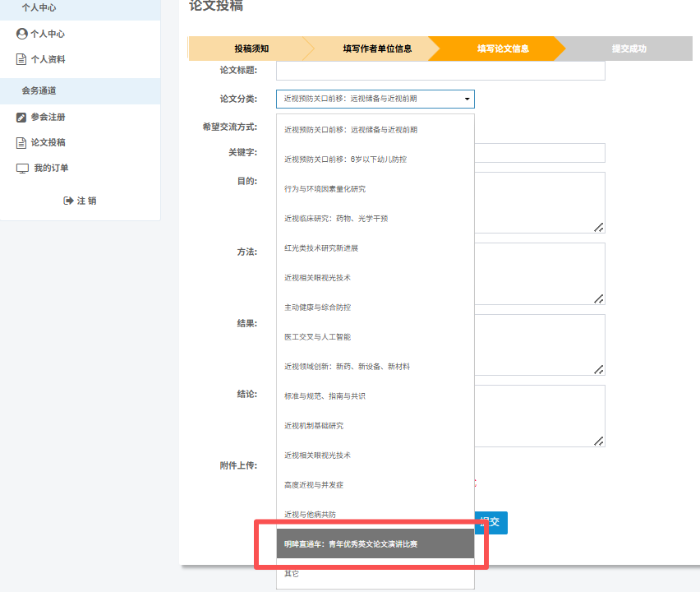The width and height of the screenshot is (700, 592).
Task: Pick 医工交叉与人工智能 in dropdown list
Action: pos(317,336)
